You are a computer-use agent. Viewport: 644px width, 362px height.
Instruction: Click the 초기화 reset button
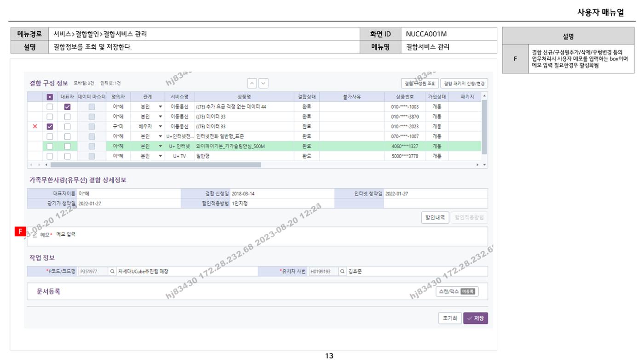tap(449, 318)
